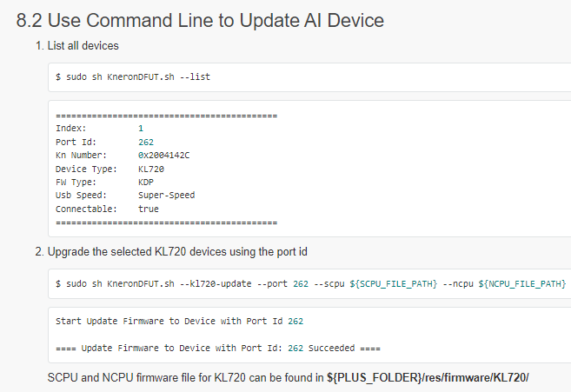Click the word 'Succeeded' in the update output
571x392 pixels.
[x=331, y=348]
